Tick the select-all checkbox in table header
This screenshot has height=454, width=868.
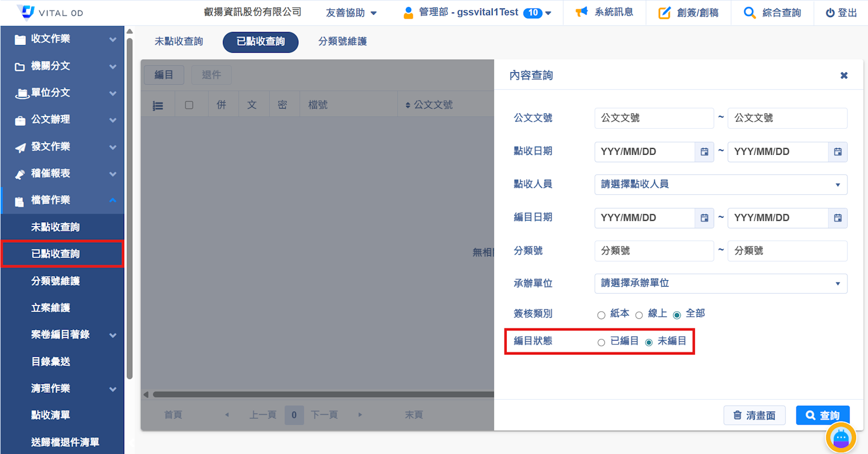189,105
